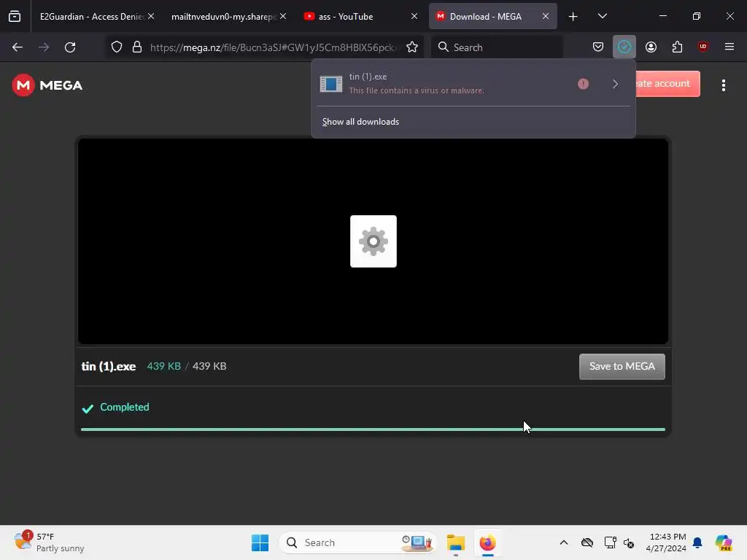747x560 pixels.
Task: Launch Copilot preview icon in taskbar
Action: [x=724, y=542]
